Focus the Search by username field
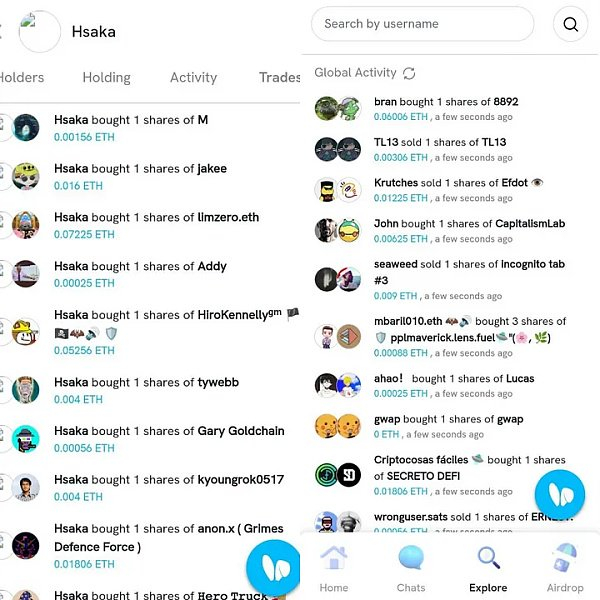This screenshot has width=600, height=600. point(422,24)
